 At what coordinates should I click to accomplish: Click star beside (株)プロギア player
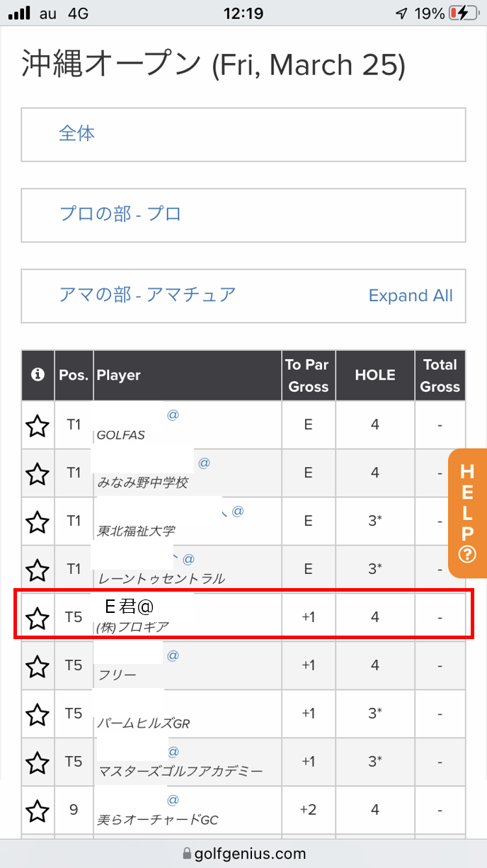(38, 618)
